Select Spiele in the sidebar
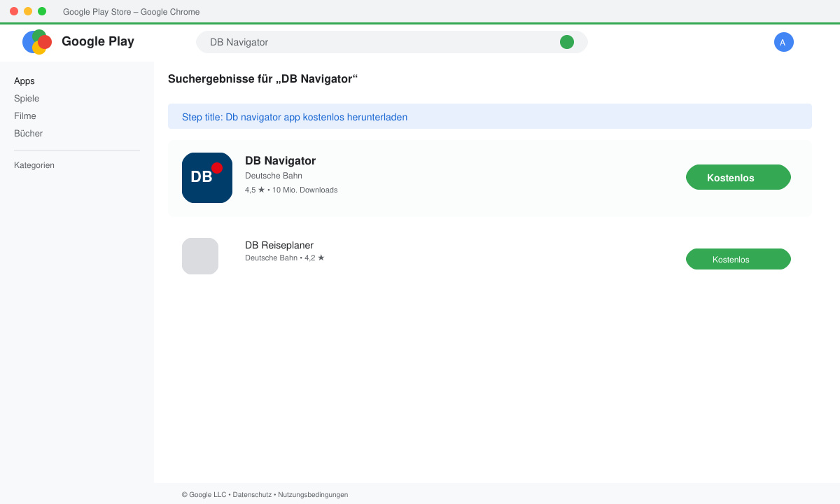This screenshot has width=840, height=504. (27, 99)
